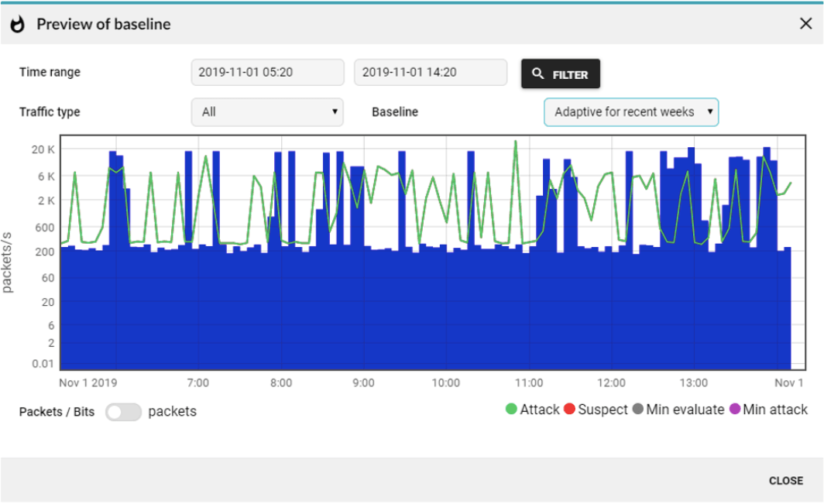Toggle the red Suspect legend dot
824x504 pixels.
point(569,410)
